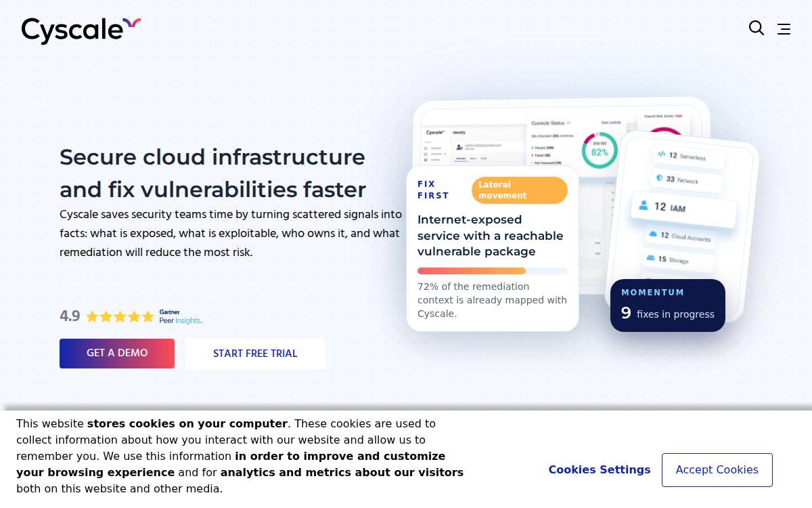Click the Gartner Peer Insights logo
The height and width of the screenshot is (508, 812).
pos(181,316)
